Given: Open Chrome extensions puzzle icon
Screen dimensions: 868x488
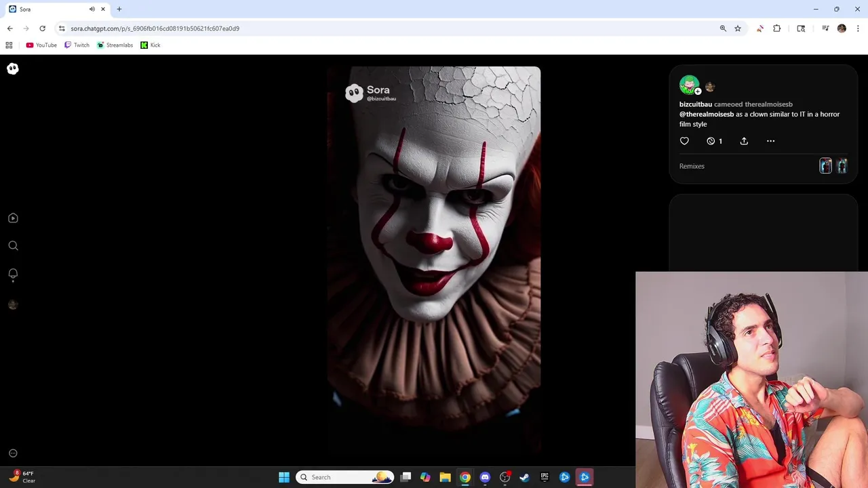Looking at the screenshot, I should (777, 28).
